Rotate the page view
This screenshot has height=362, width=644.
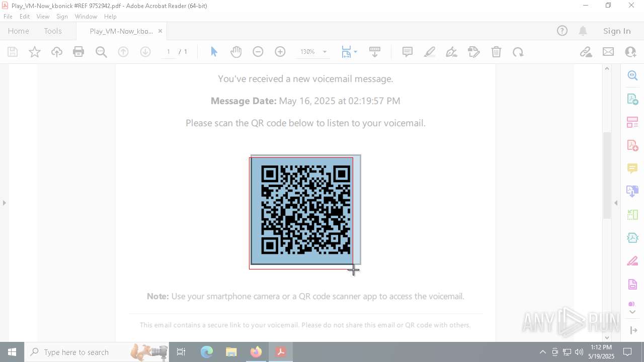coord(518,52)
